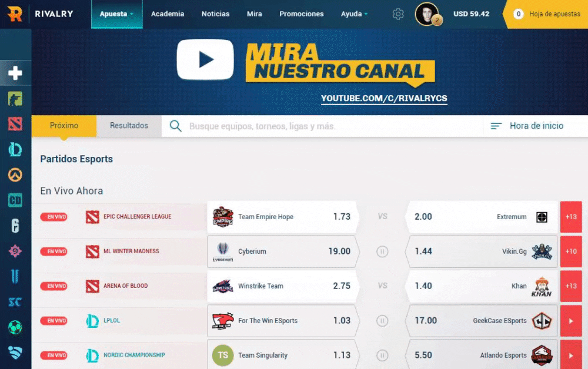This screenshot has width=588, height=369.
Task: Click the Khan team logo
Action: pos(542,287)
